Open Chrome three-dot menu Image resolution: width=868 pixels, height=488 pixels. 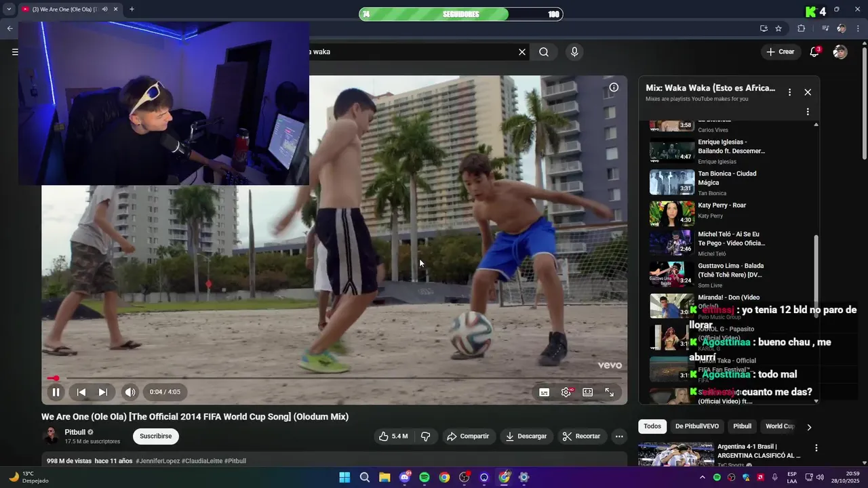(x=859, y=28)
